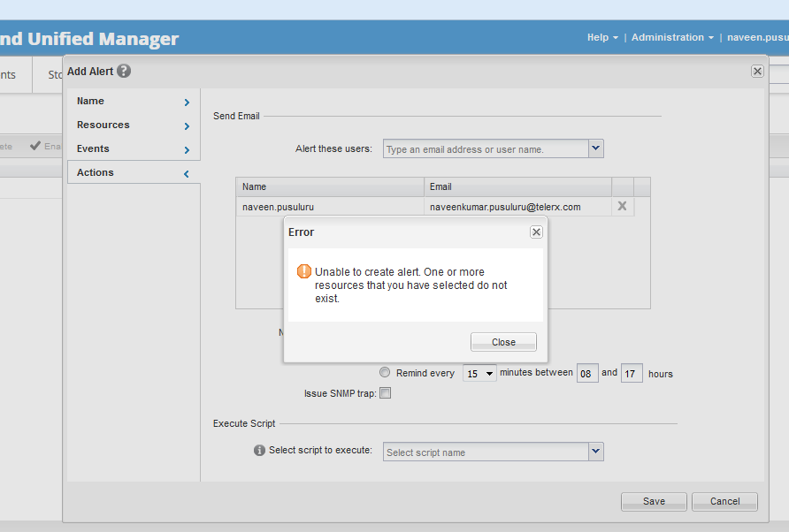The height and width of the screenshot is (532, 789).
Task: Click the chevron next to Name
Action: click(x=187, y=103)
